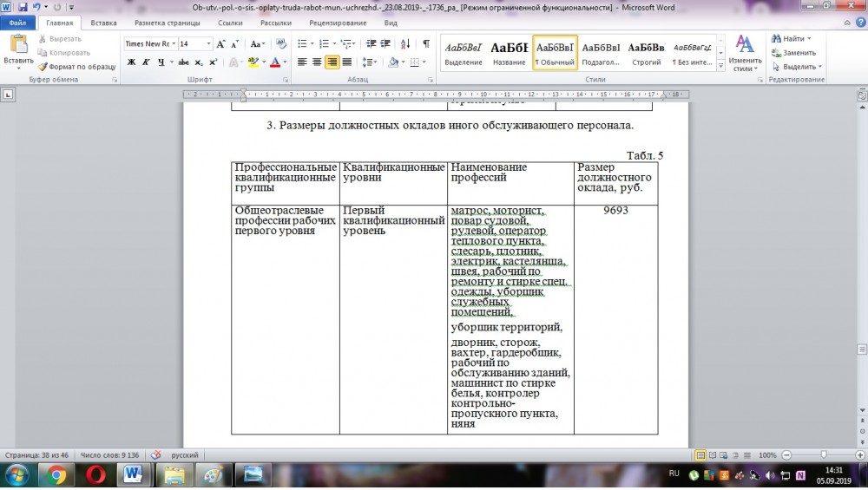Screen dimensions: 868x490
Task: Click the Заменить (Replace) button
Action: click(798, 53)
